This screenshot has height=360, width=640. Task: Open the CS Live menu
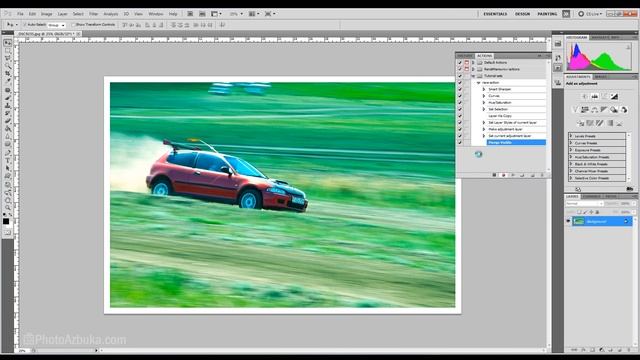pyautogui.click(x=591, y=14)
